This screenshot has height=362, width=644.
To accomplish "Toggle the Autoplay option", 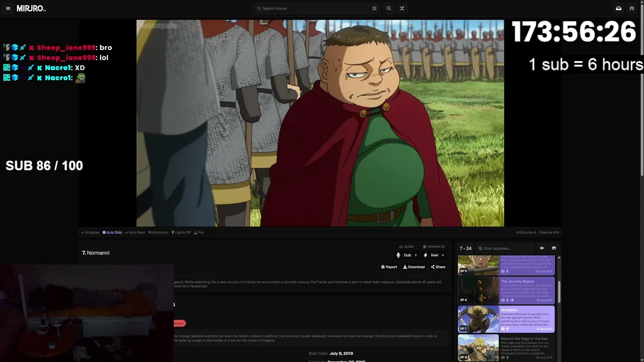I will pos(90,232).
